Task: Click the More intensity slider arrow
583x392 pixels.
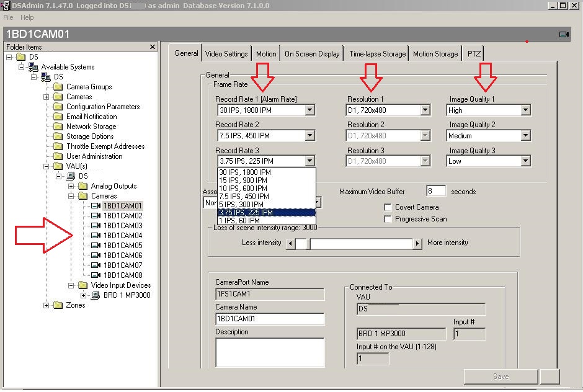Action: click(417, 243)
